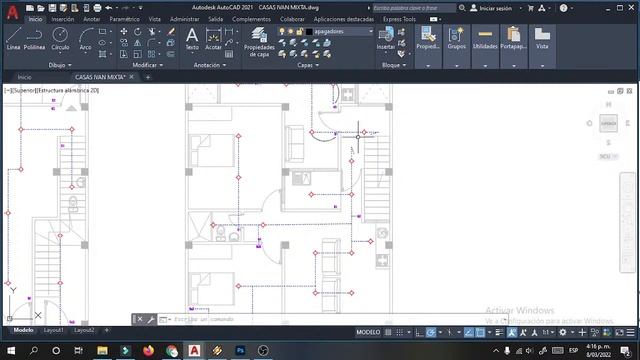Toggle the grid display in status bar

point(388,333)
